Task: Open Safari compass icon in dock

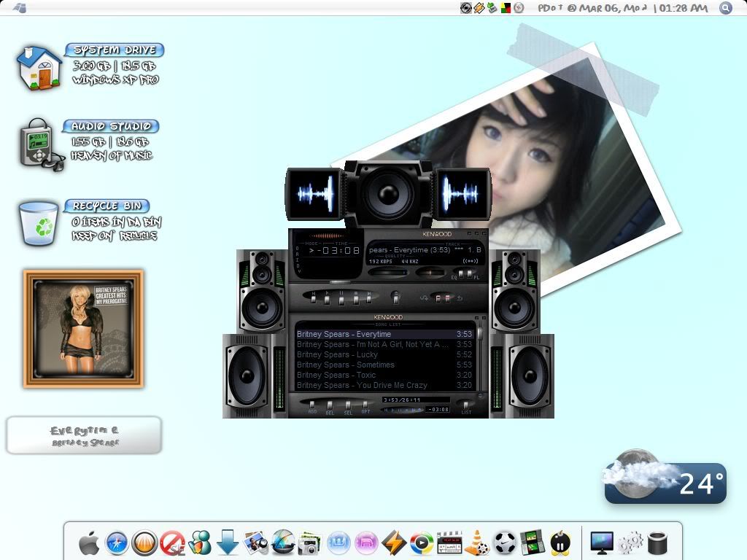Action: coord(117,543)
